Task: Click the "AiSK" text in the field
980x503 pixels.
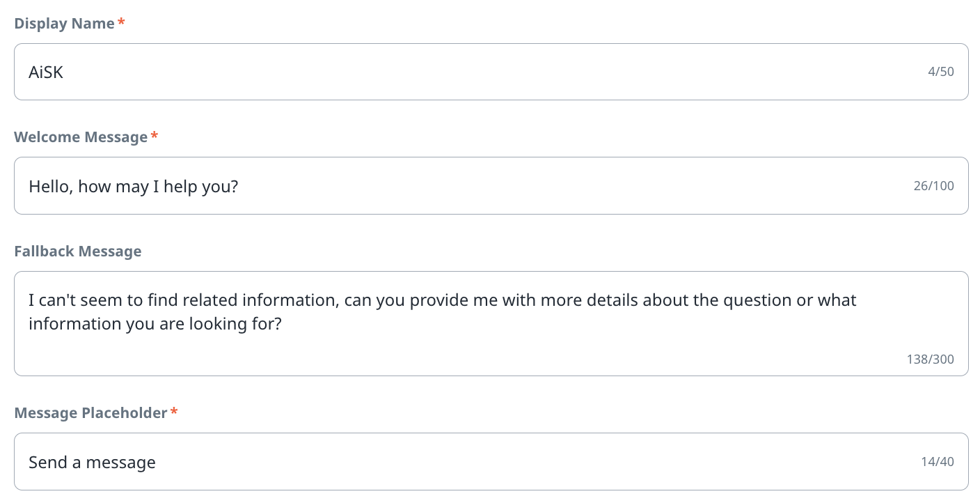Action: coord(46,72)
